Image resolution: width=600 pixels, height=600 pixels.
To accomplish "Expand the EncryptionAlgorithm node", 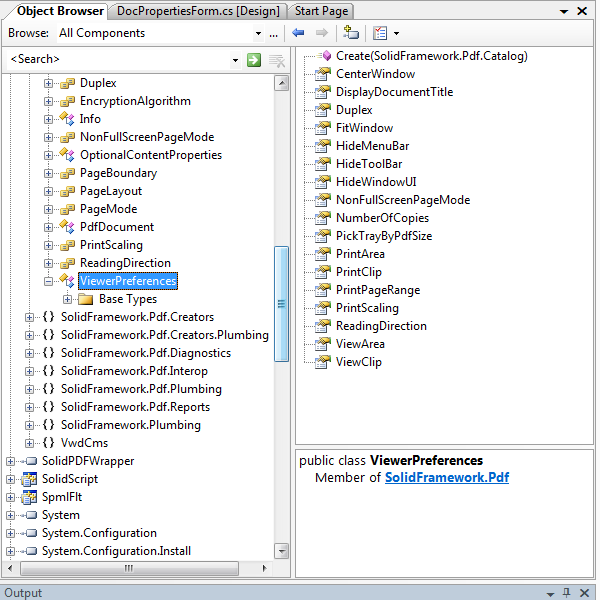I will click(48, 101).
